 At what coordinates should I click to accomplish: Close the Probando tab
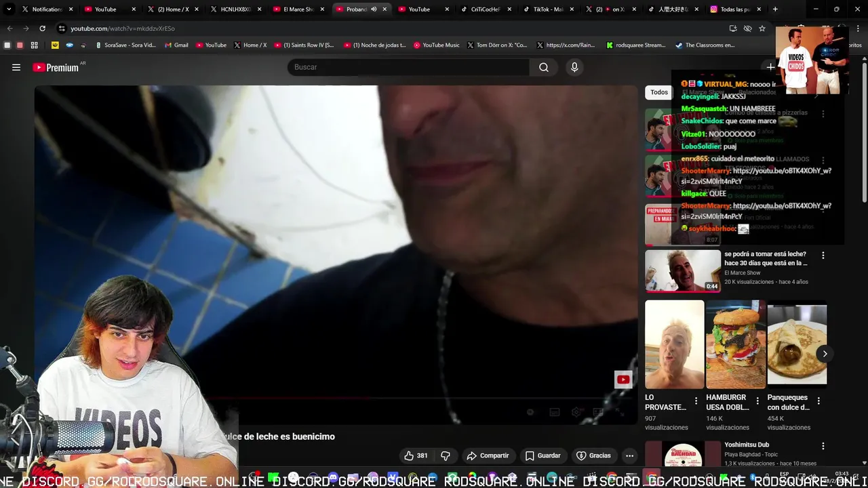(384, 9)
